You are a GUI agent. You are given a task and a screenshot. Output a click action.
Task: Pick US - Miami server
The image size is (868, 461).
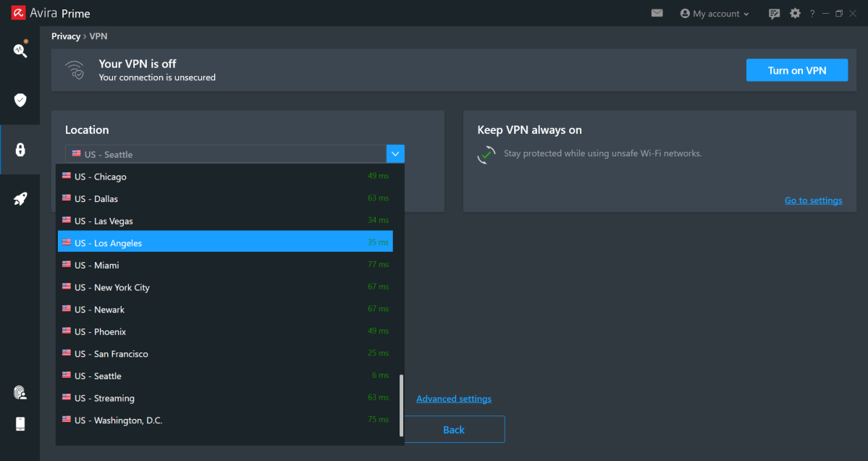coord(225,265)
